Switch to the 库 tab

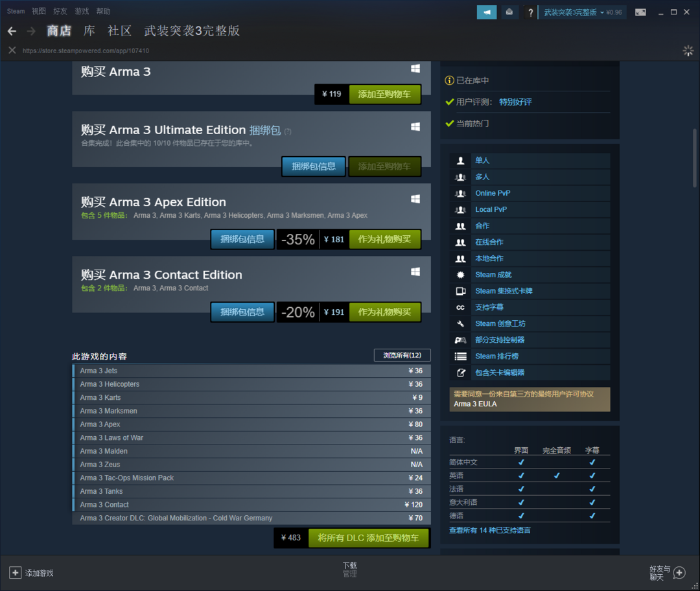[89, 31]
